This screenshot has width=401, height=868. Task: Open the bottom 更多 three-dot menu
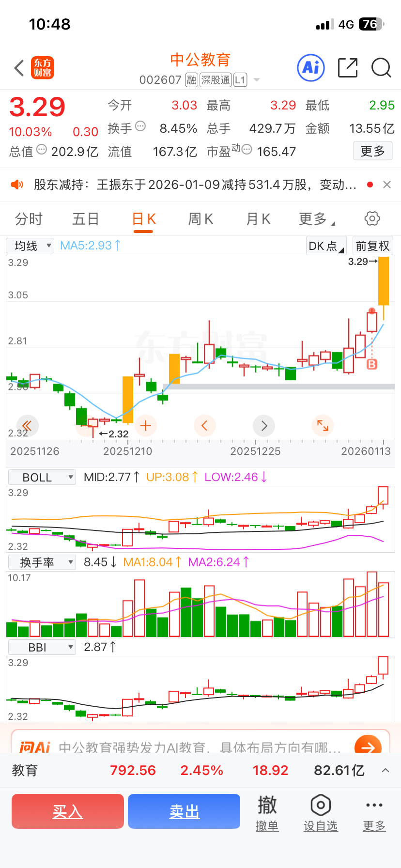tap(374, 813)
